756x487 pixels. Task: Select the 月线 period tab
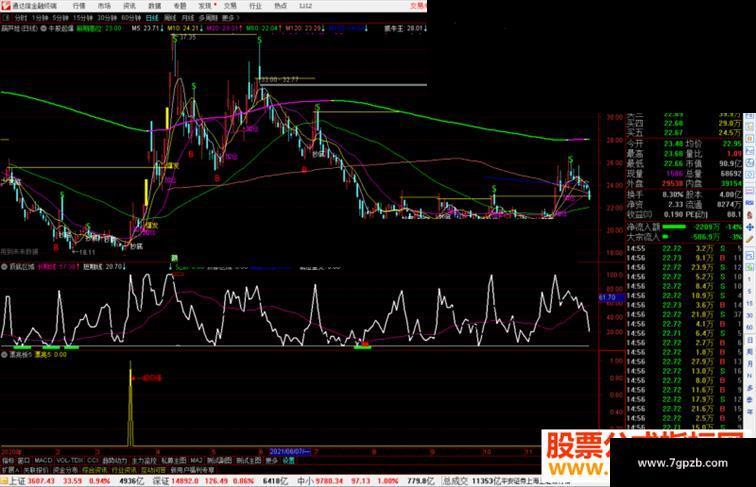coord(187,18)
